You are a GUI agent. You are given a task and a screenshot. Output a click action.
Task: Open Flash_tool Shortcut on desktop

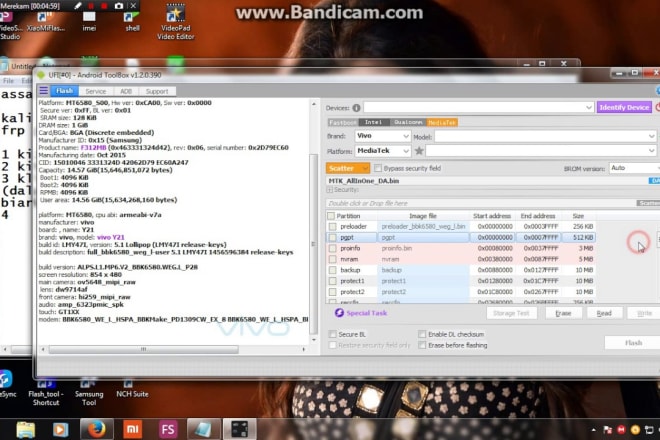(45, 392)
